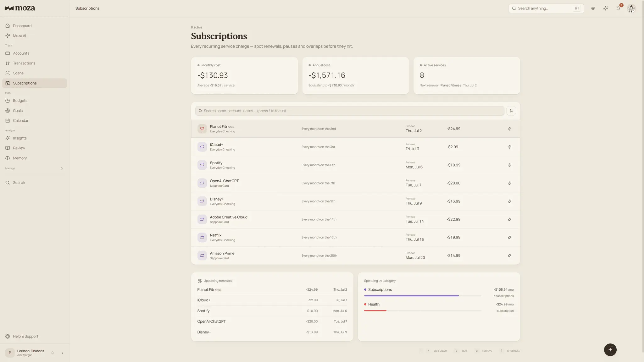Toggle the eye visibility icon in header
The width and height of the screenshot is (644, 362).
(x=593, y=8)
